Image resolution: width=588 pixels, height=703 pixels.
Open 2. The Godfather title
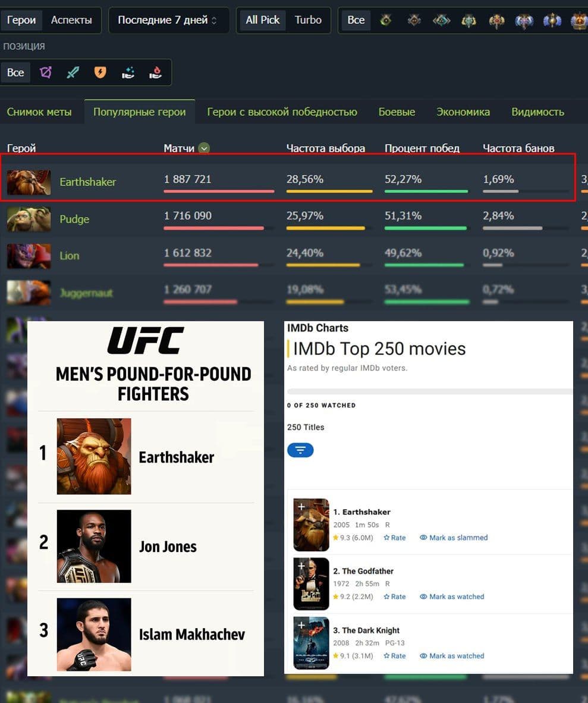(363, 571)
